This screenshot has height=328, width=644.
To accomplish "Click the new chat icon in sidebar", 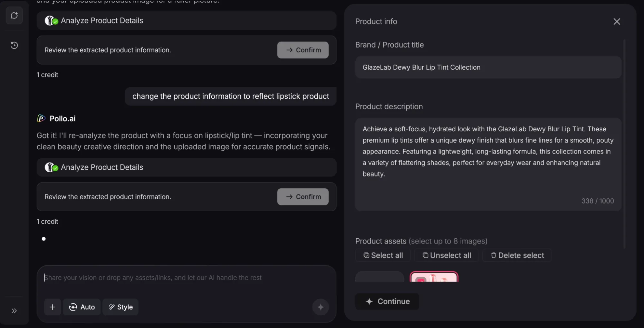I will (14, 15).
